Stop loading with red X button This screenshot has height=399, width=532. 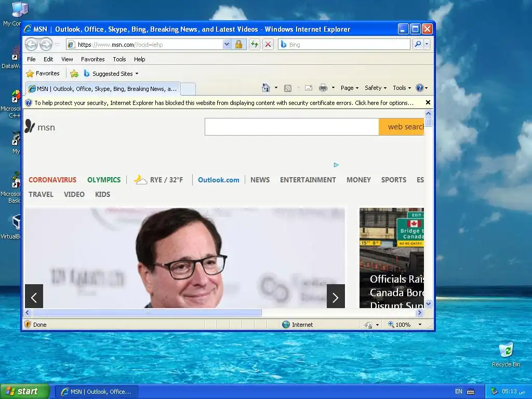tap(268, 45)
